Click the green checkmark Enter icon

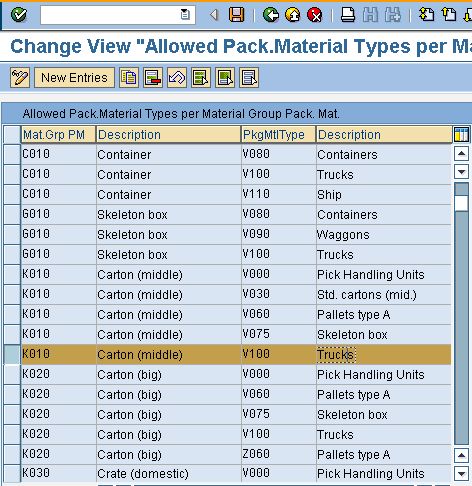pyautogui.click(x=19, y=15)
